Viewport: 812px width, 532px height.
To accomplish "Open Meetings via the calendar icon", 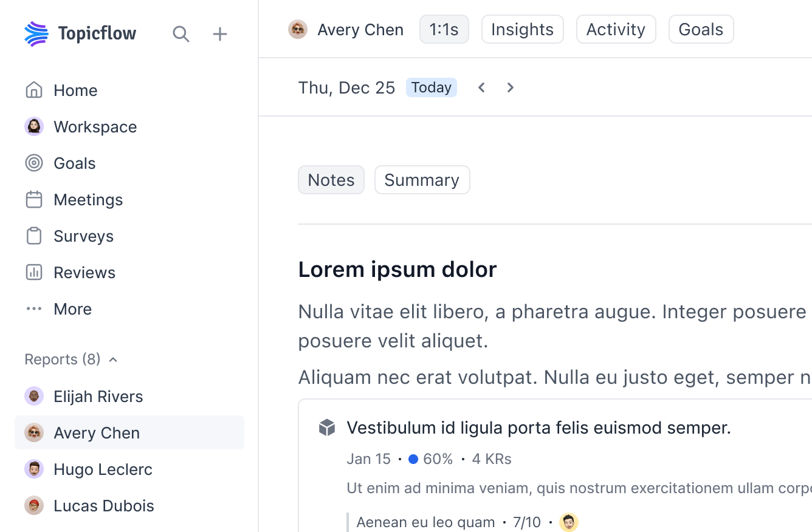I will tap(34, 199).
